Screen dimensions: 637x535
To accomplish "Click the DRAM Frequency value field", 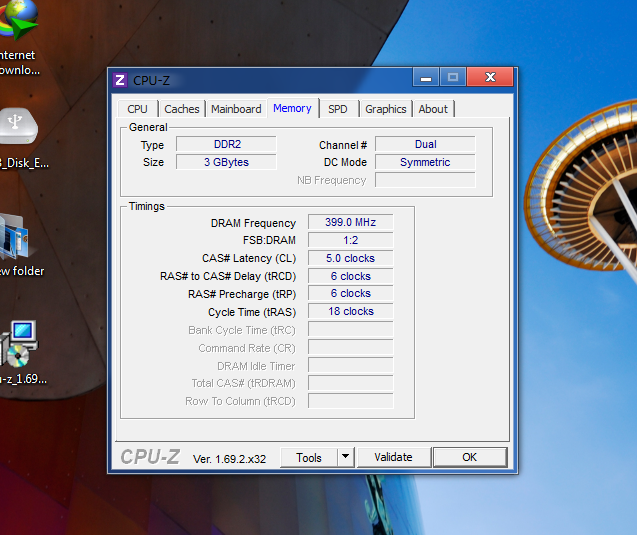I will coord(350,223).
